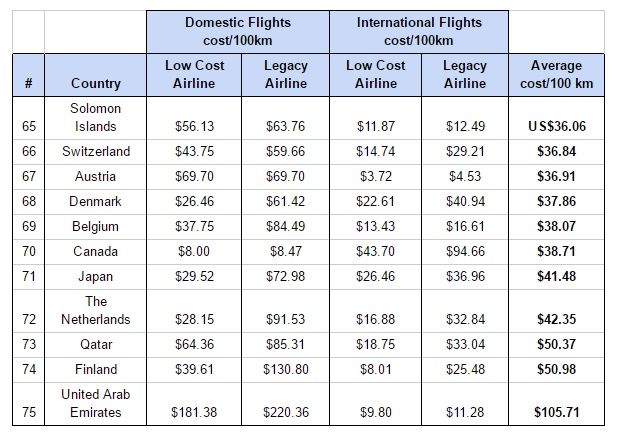Select Canada's $8.00 domestic low cost cell
619x441 pixels.
[x=194, y=251]
